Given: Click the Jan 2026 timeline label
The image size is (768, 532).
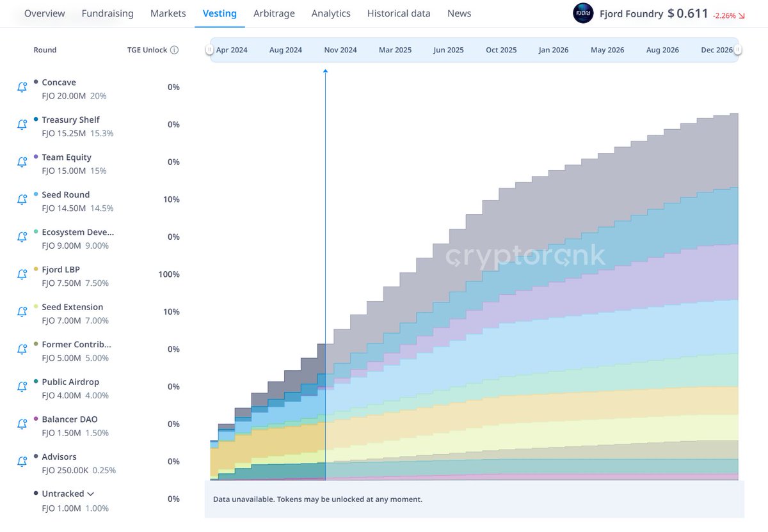Looking at the screenshot, I should (553, 50).
